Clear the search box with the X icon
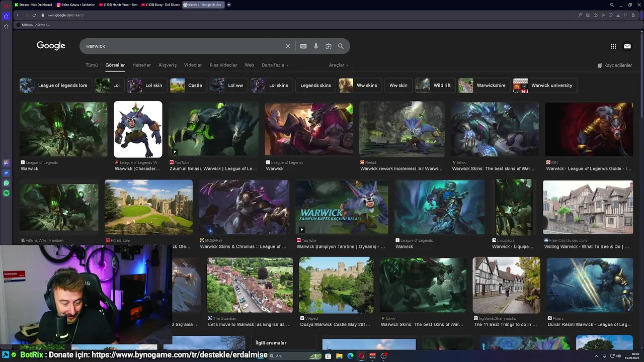 pyautogui.click(x=288, y=46)
